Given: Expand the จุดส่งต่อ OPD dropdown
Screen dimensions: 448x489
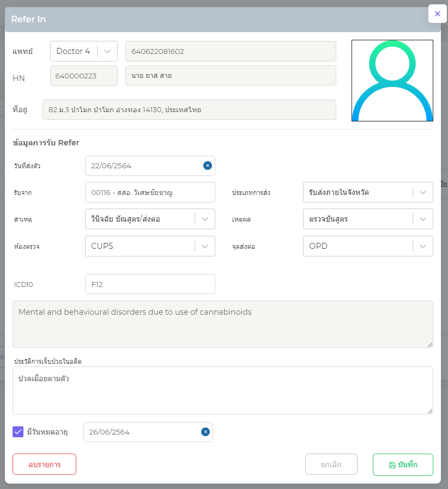Looking at the screenshot, I should coord(423,246).
